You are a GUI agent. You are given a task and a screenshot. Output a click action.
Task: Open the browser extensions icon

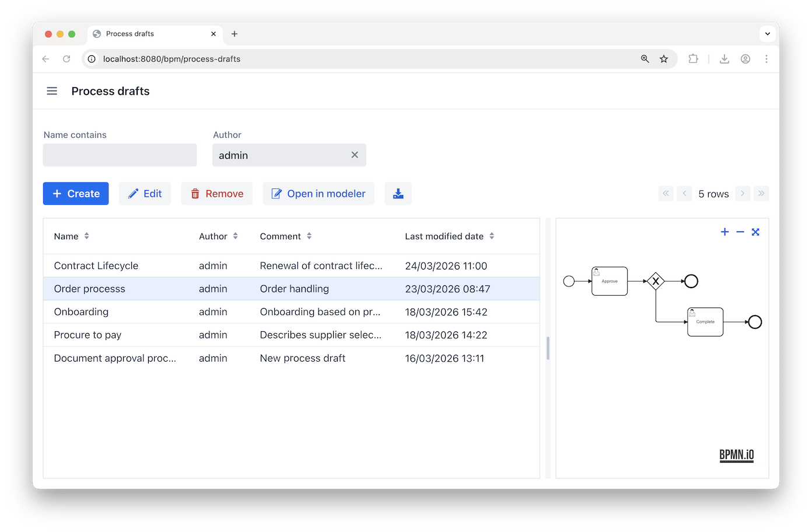(693, 59)
